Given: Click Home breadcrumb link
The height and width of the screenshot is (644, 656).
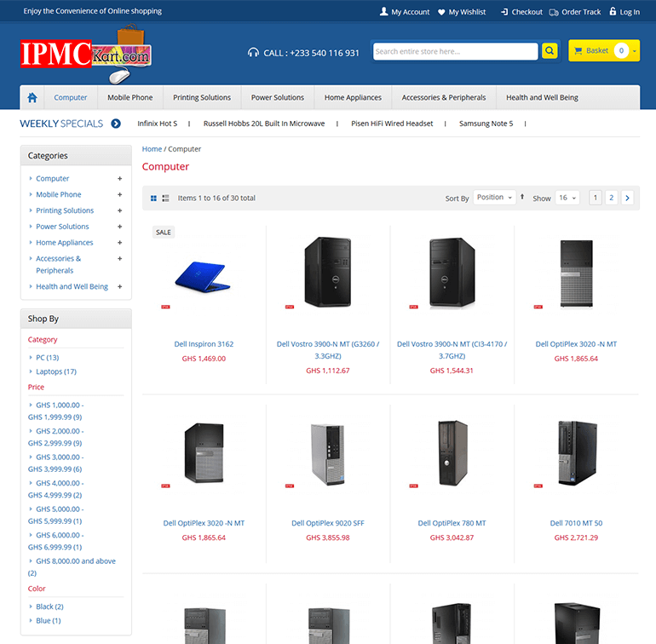Looking at the screenshot, I should tap(152, 149).
